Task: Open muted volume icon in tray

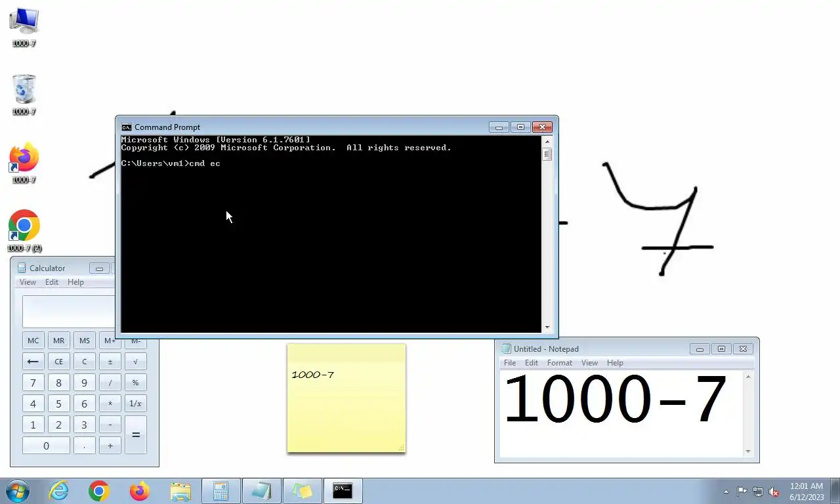Action: [x=774, y=492]
